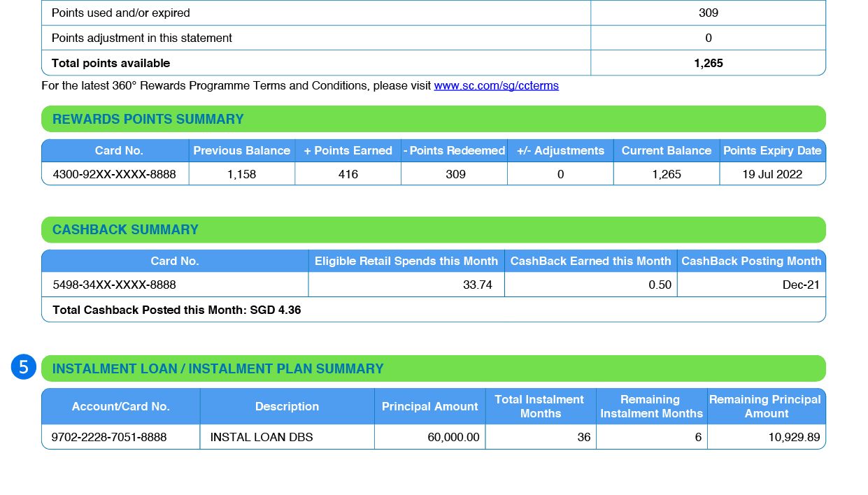Click the CashBack Posting Month column header
The image size is (868, 495).
pyautogui.click(x=751, y=261)
